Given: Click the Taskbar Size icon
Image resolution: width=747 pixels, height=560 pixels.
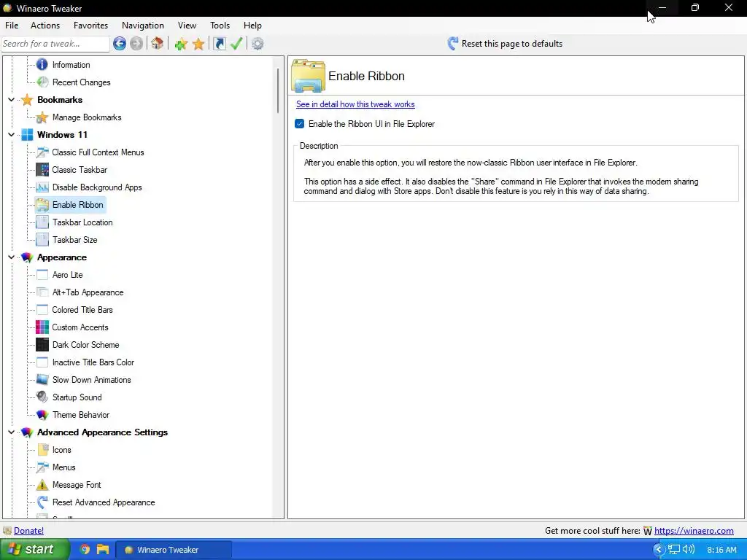Looking at the screenshot, I should pyautogui.click(x=42, y=239).
